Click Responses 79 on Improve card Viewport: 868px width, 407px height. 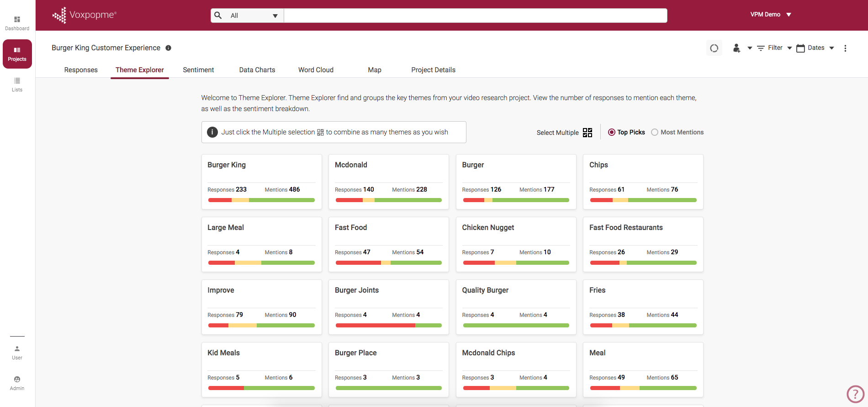pyautogui.click(x=225, y=315)
